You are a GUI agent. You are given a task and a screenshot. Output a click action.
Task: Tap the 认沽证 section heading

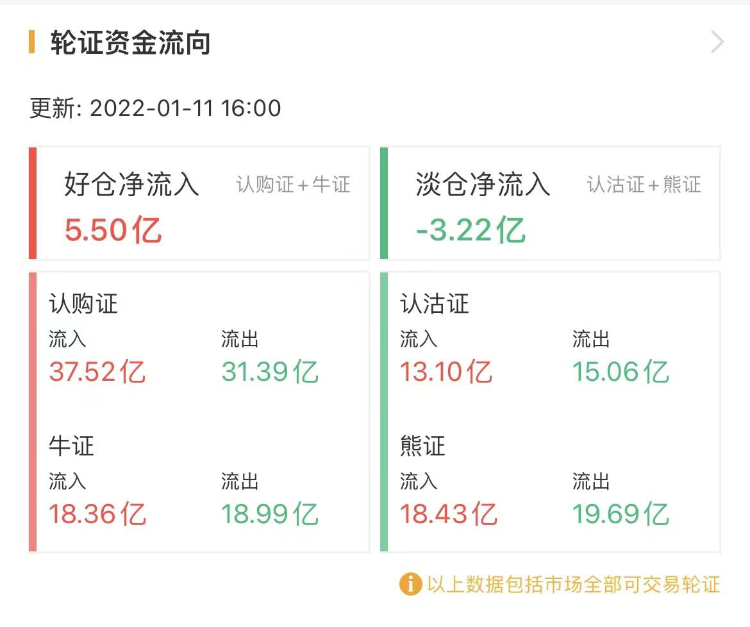coord(434,304)
